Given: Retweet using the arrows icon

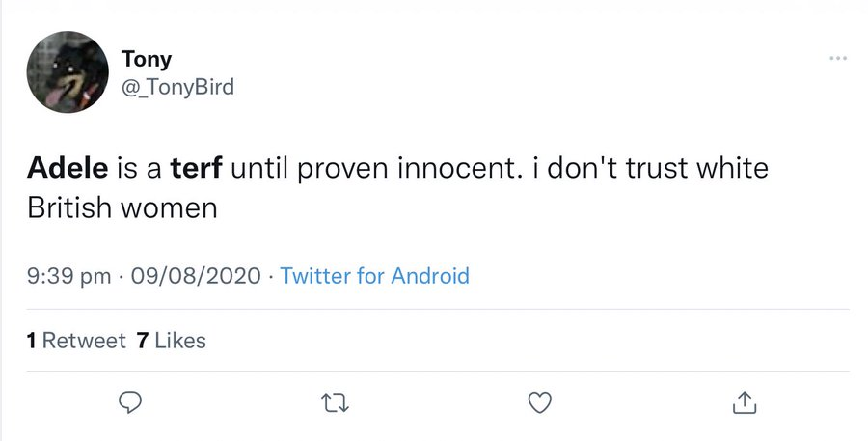Looking at the screenshot, I should pos(336,402).
